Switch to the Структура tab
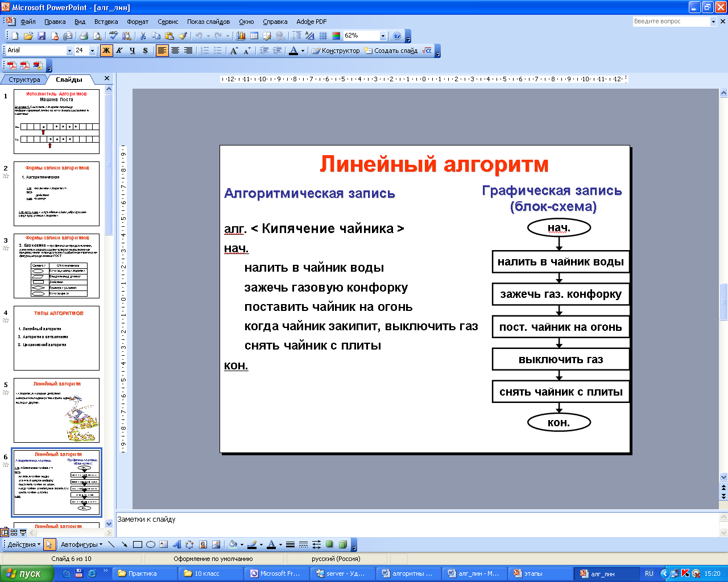 point(24,80)
